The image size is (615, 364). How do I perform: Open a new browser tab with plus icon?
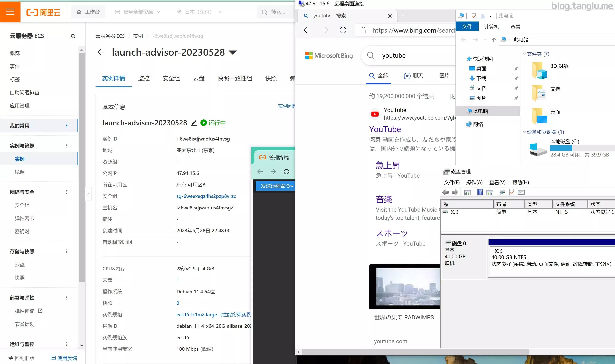pyautogui.click(x=403, y=15)
